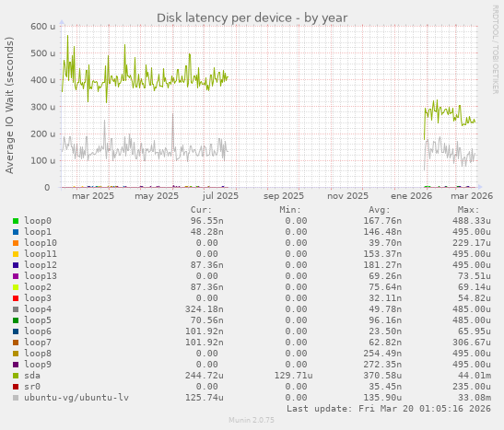Select the loop8 legend label
The image size is (504, 430).
(38, 354)
